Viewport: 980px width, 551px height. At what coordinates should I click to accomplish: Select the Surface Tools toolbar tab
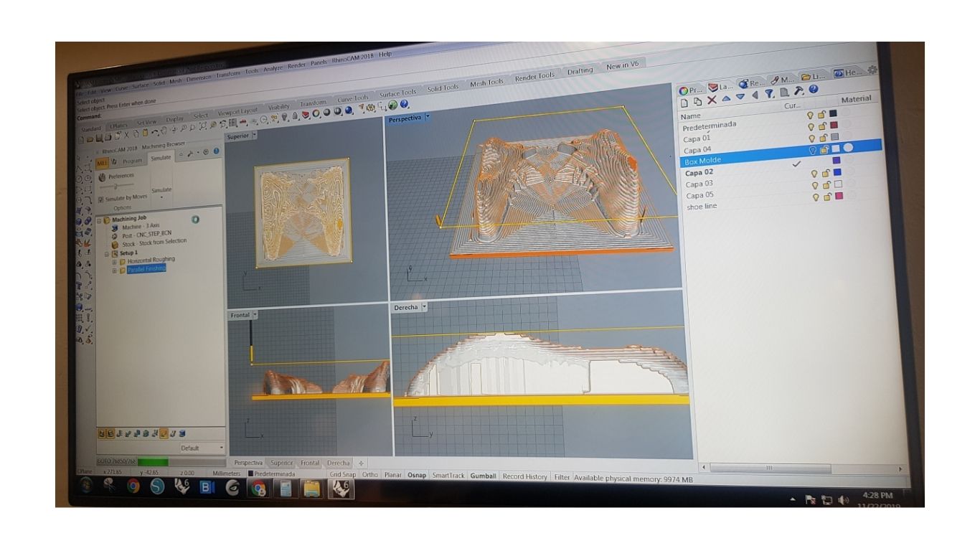[397, 93]
